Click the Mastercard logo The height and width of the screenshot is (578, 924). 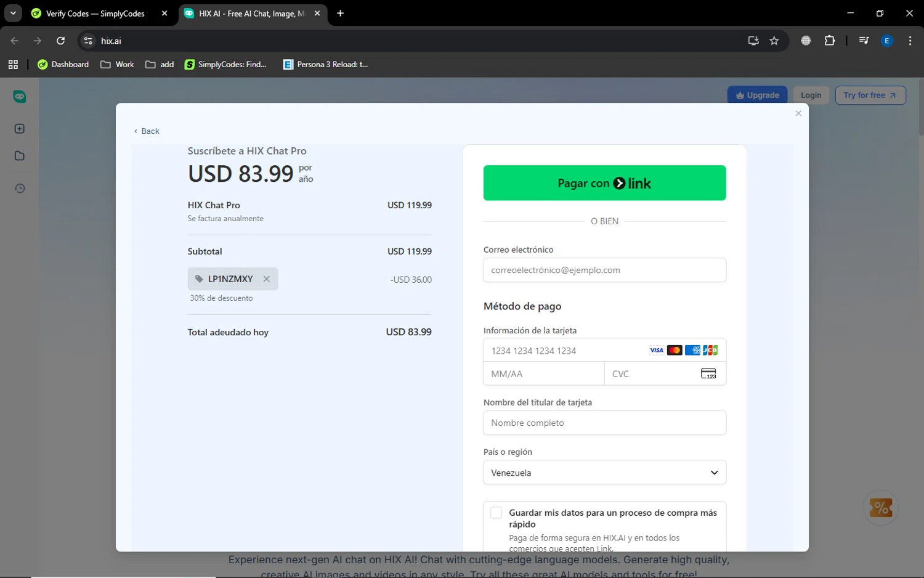[x=675, y=351]
